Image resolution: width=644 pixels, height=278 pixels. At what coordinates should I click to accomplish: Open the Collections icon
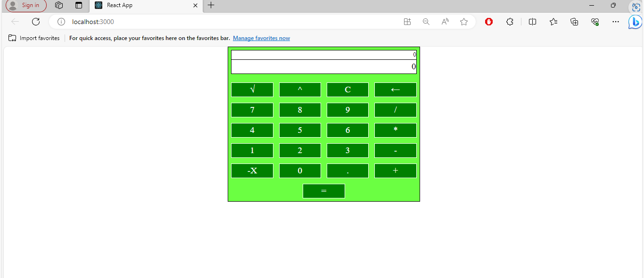[574, 22]
